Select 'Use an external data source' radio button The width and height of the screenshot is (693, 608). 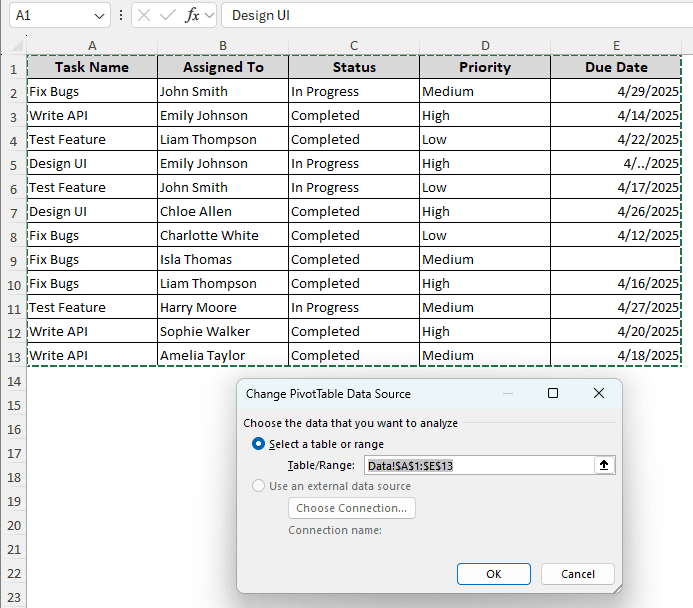[x=259, y=486]
